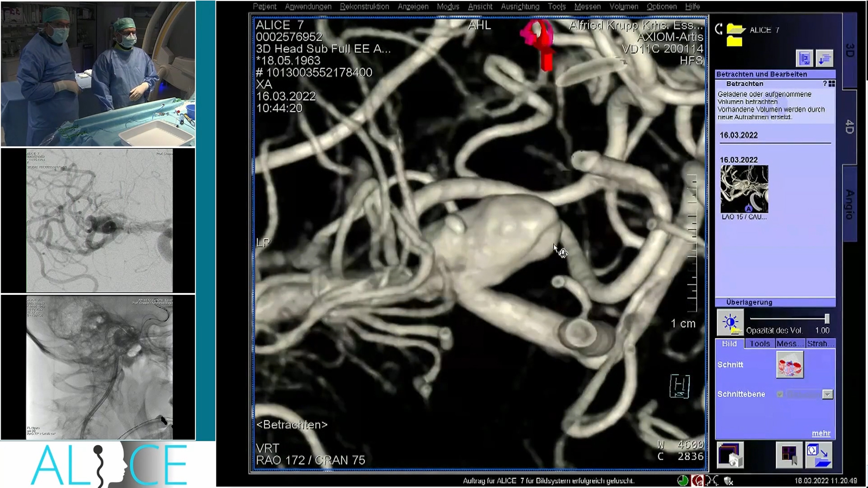868x488 pixels.
Task: Click the Betrachten panel grid/help toggle
Action: (832, 84)
